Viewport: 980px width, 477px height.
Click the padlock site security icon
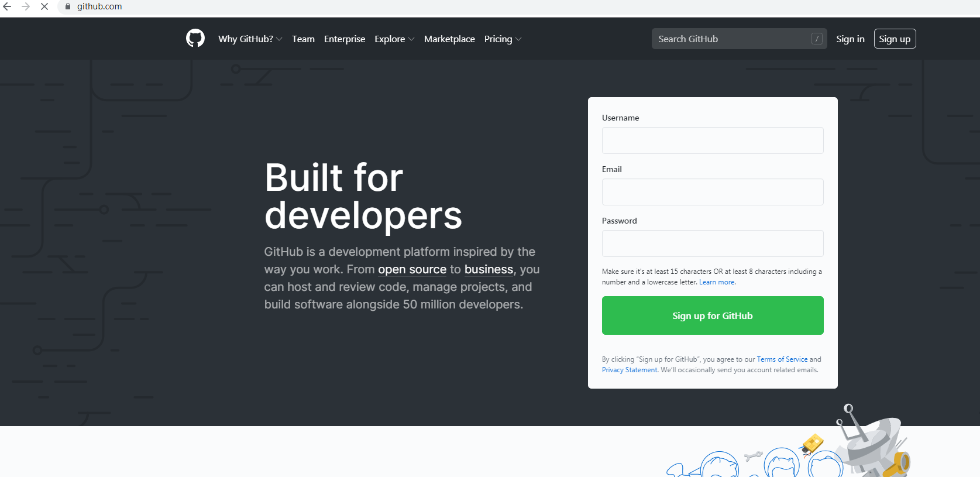(x=68, y=6)
